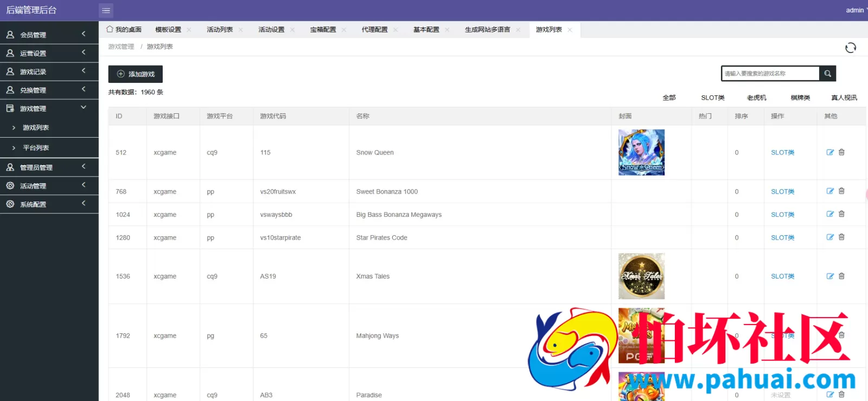Image resolution: width=868 pixels, height=401 pixels.
Task: Click the 添加游戏 button
Action: [x=136, y=74]
